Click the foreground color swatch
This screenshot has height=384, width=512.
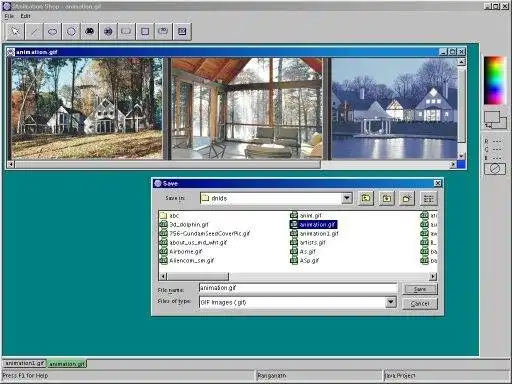(x=491, y=116)
